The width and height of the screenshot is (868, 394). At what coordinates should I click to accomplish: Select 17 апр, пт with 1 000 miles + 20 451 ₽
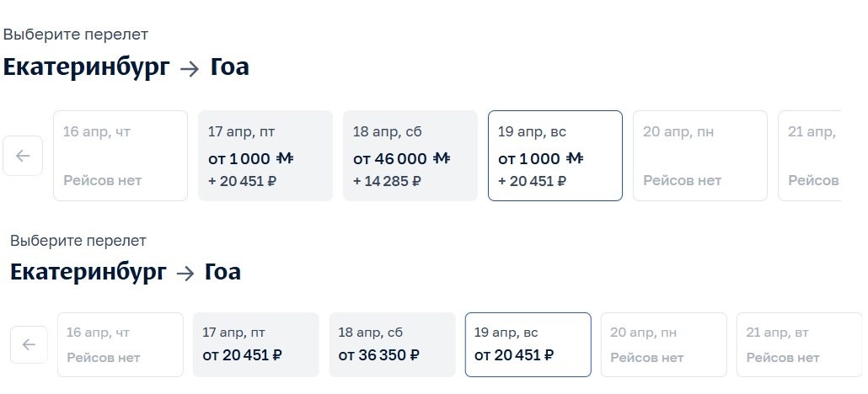265,156
